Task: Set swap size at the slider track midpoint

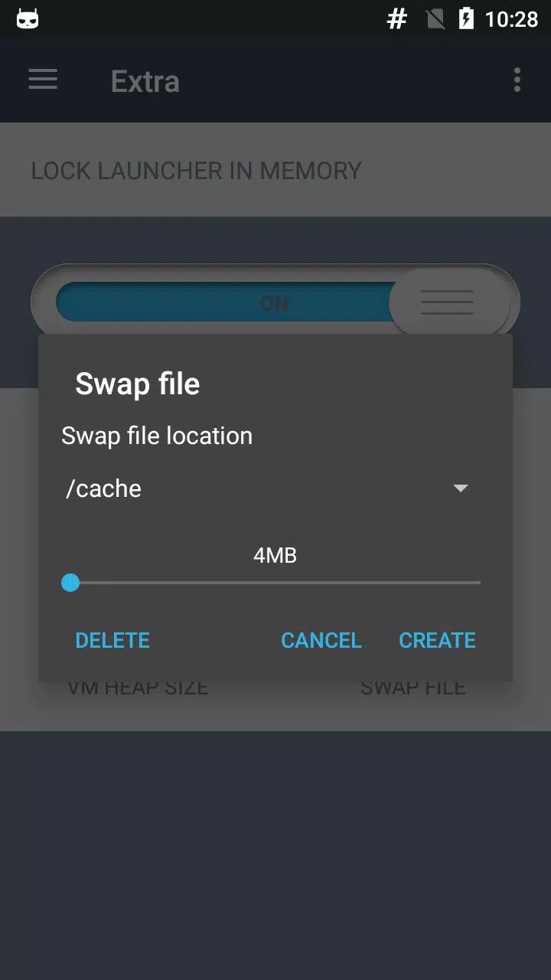Action: coord(275,583)
